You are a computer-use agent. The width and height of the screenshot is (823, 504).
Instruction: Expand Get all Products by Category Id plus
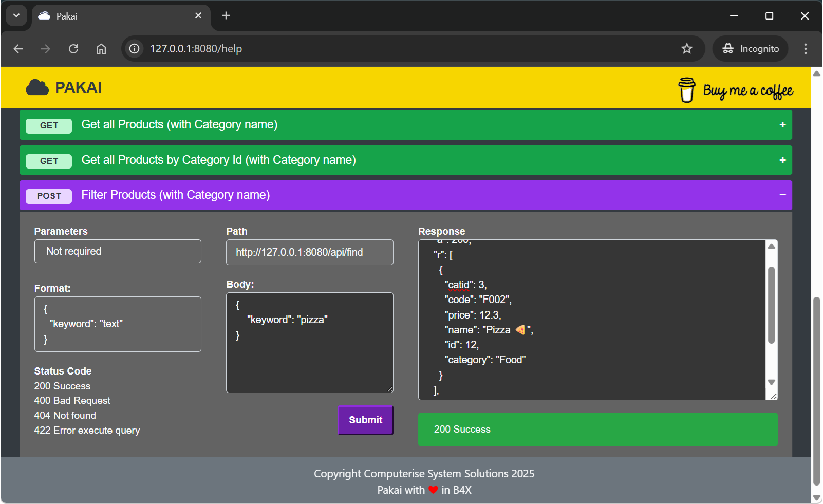(782, 160)
